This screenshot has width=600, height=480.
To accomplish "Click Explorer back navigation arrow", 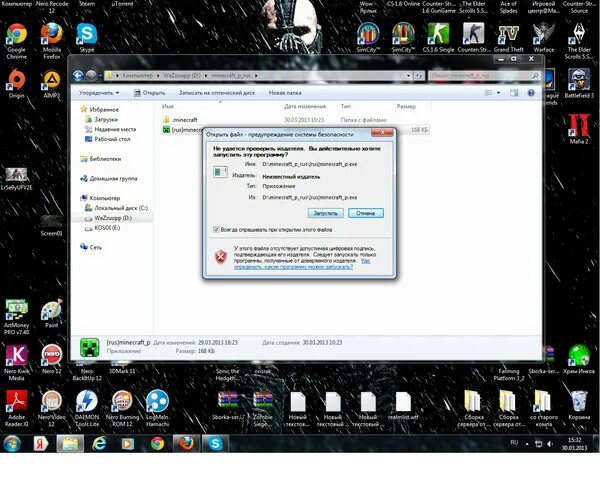I will pos(78,76).
